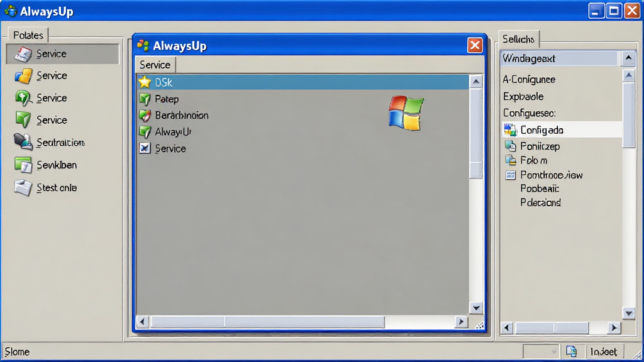Select the Senklben icon in the sidebar

(x=23, y=165)
